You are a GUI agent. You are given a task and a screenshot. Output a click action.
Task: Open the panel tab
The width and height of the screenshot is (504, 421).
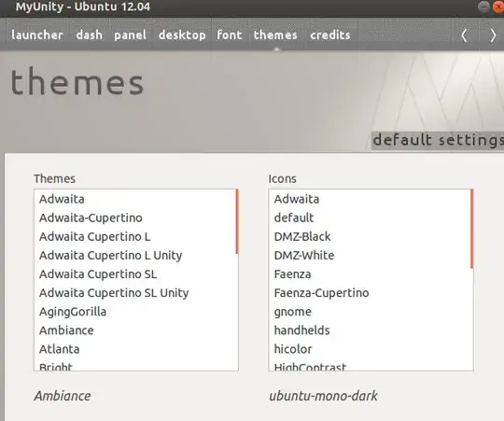(x=130, y=35)
